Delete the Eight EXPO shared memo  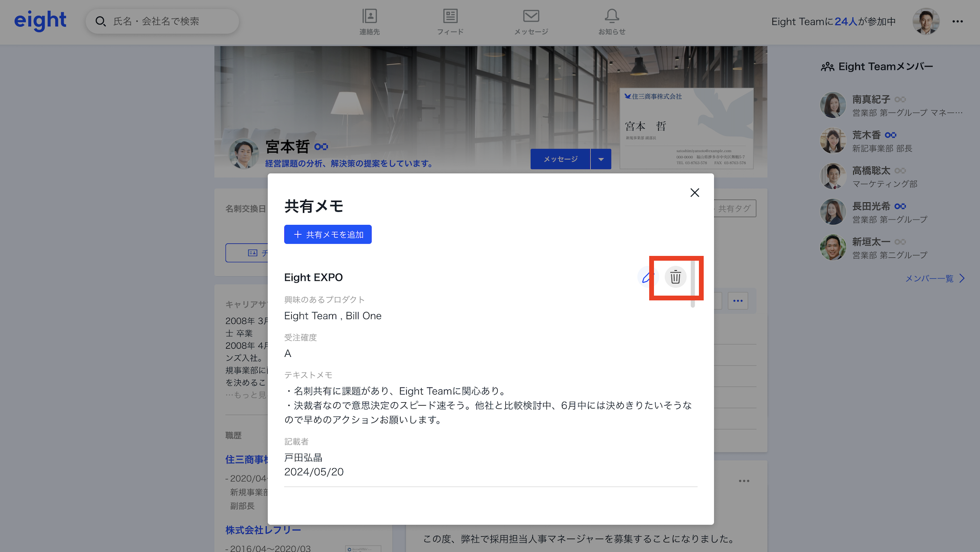(x=675, y=277)
